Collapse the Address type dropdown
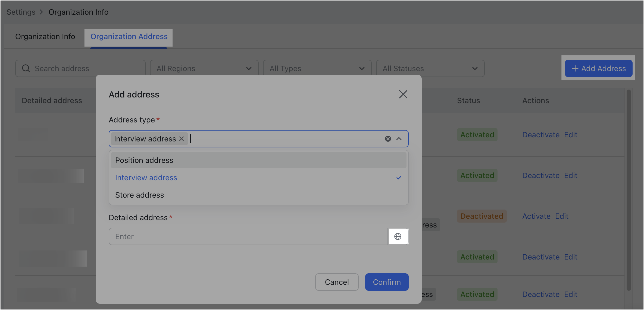Image resolution: width=644 pixels, height=310 pixels. [399, 139]
